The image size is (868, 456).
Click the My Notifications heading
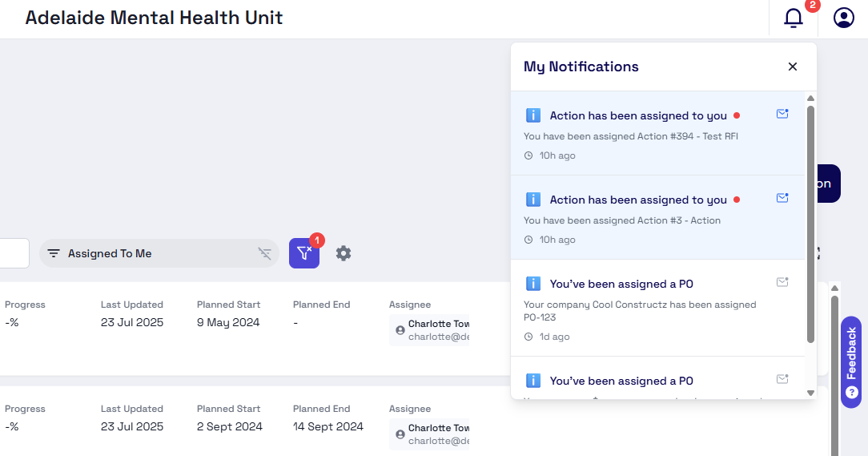point(581,67)
